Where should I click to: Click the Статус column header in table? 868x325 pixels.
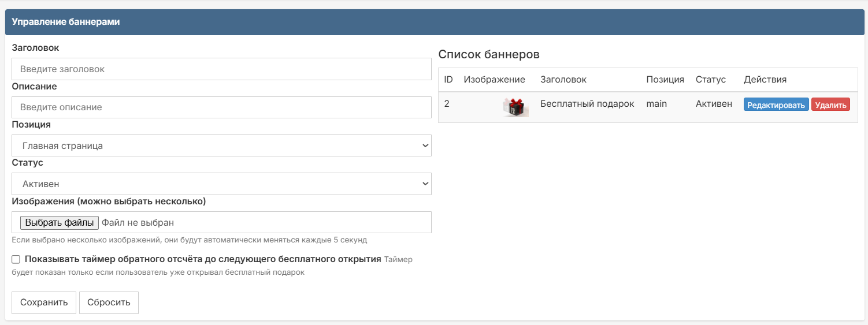click(x=710, y=80)
